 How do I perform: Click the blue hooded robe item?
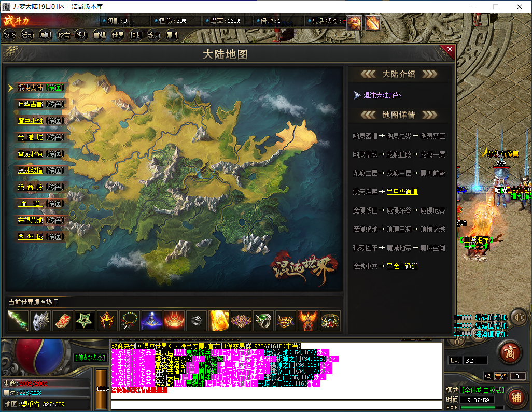coord(152,320)
